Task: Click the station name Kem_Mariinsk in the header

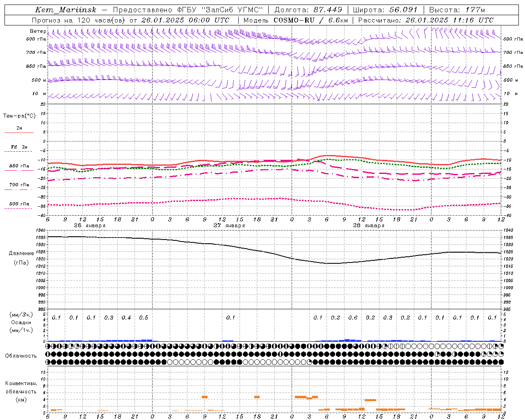Action: click(x=66, y=10)
